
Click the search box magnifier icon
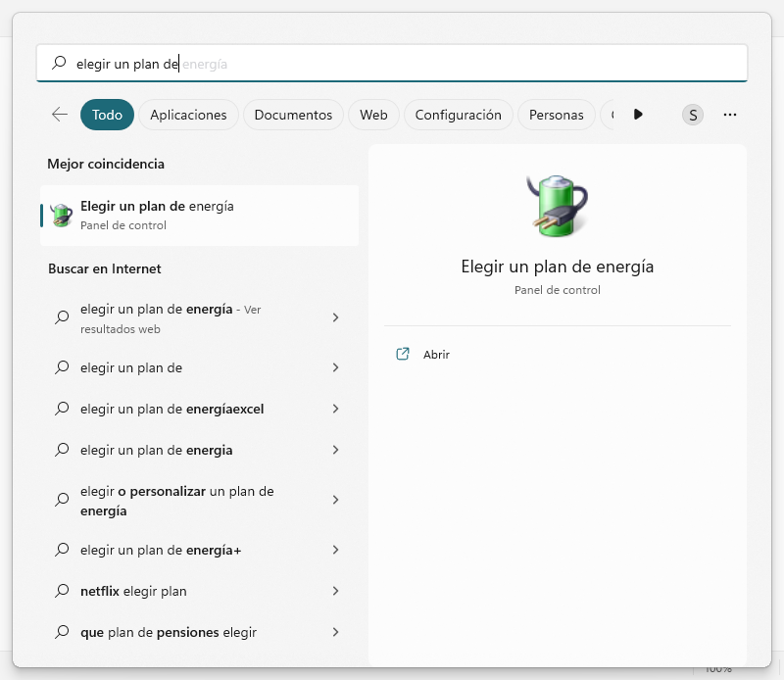pyautogui.click(x=59, y=63)
